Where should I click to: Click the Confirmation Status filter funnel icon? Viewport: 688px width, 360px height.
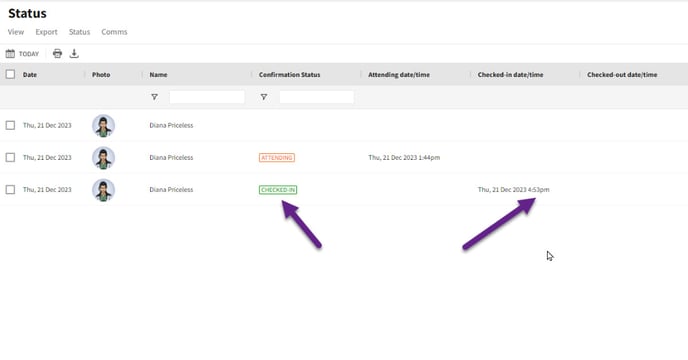pos(264,97)
